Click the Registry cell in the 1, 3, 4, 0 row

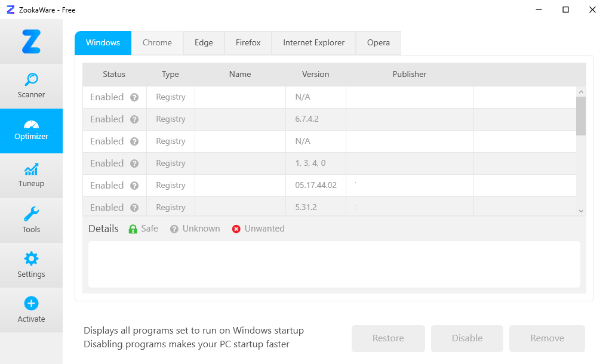tap(170, 164)
